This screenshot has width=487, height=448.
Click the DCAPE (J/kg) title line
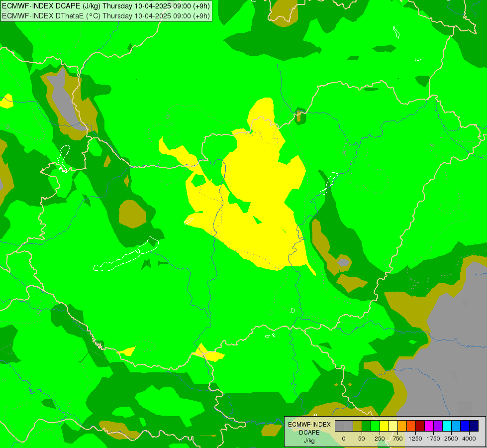tap(106, 6)
